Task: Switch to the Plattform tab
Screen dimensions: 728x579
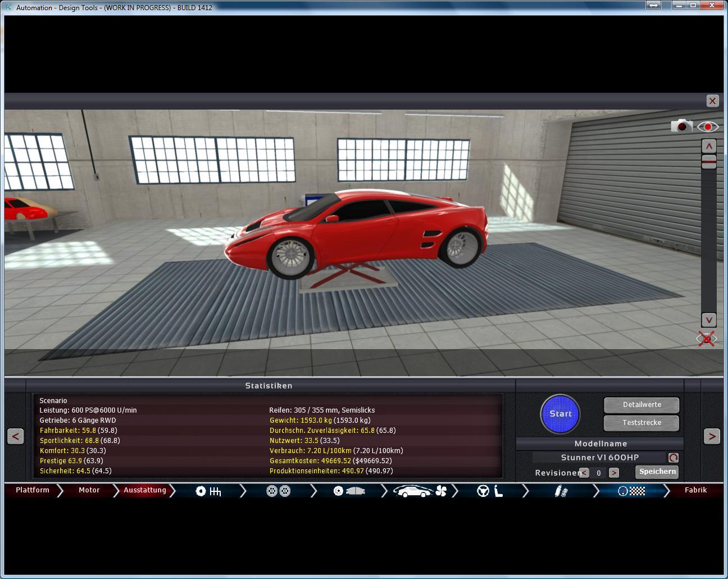Action: coord(33,490)
